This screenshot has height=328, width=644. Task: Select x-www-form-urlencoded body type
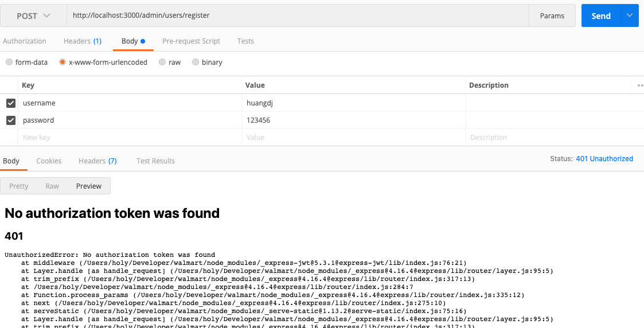pos(63,62)
